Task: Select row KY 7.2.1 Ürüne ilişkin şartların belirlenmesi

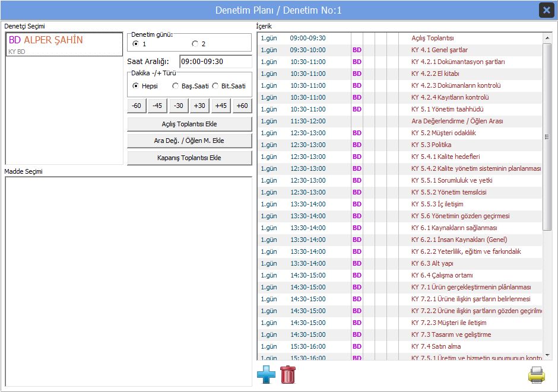Action: tap(400, 299)
